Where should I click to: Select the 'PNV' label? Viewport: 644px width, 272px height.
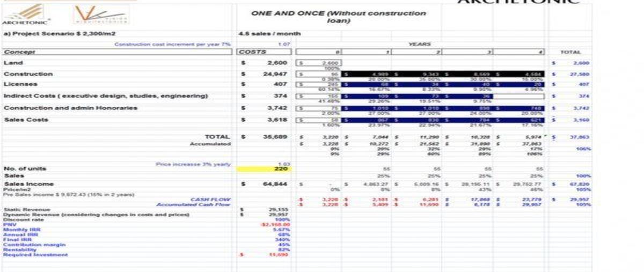pyautogui.click(x=10, y=224)
